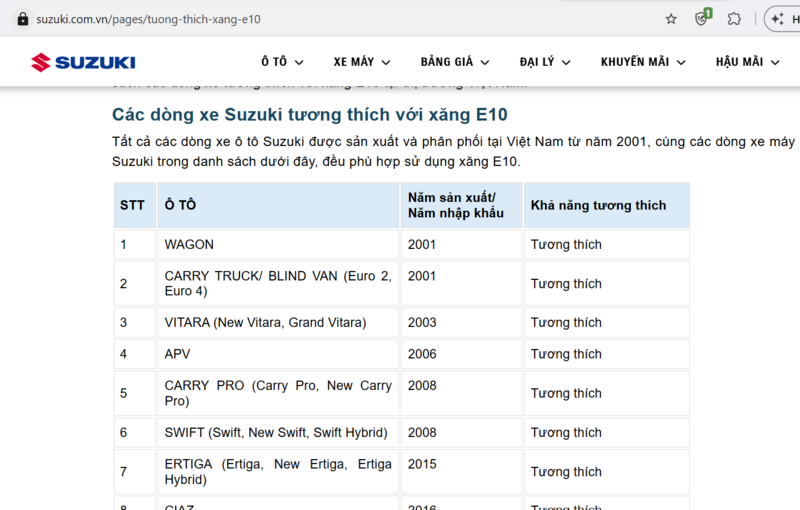The image size is (800, 510).
Task: Select the "VITARA (New Vitara, Grand Vitara)" cell
Action: [278, 323]
